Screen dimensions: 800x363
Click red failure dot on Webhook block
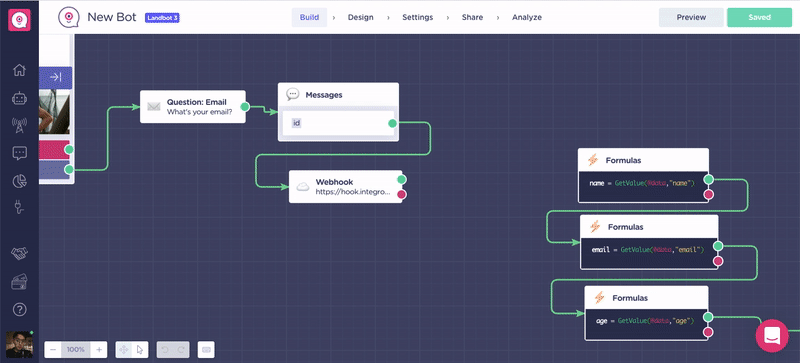coord(402,194)
